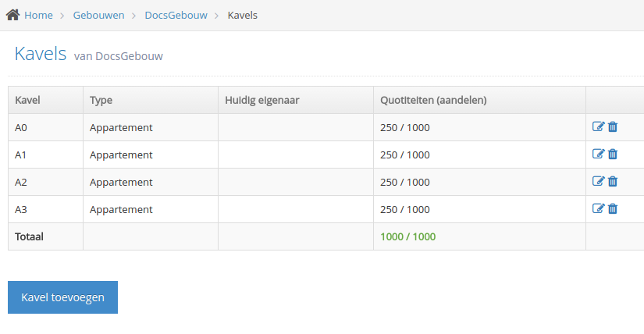
Task: Delete kavel A0 using trash icon
Action: (x=613, y=126)
